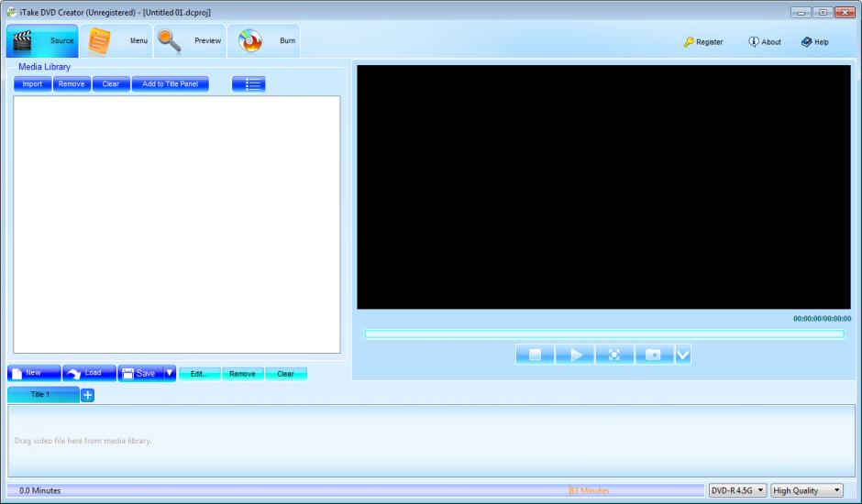Image resolution: width=862 pixels, height=504 pixels.
Task: Open the Source tab
Action: pos(42,40)
